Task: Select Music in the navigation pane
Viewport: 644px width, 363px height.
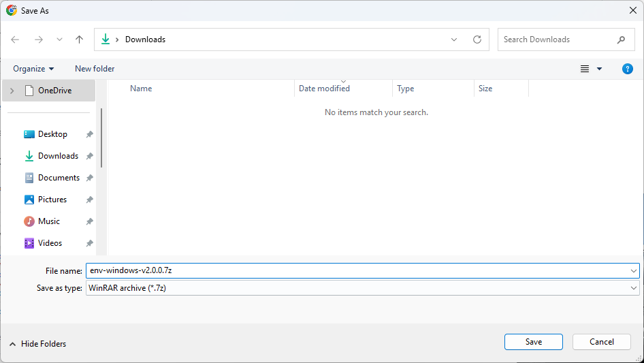Action: point(49,221)
